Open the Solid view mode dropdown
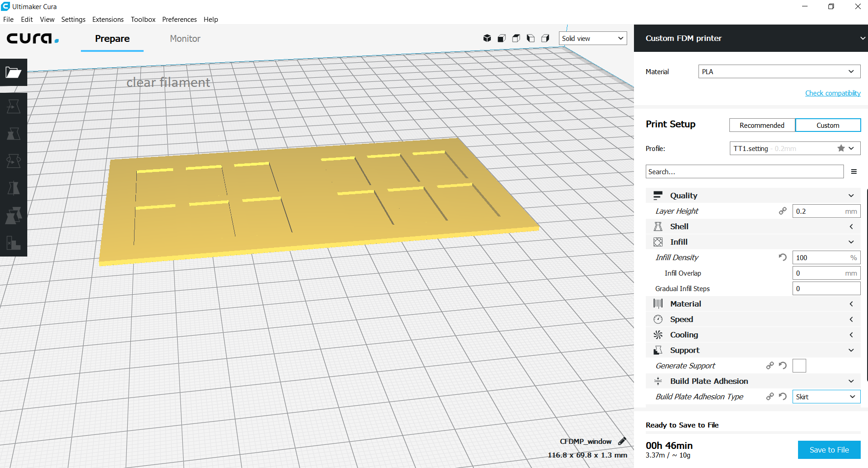Screen dimensions: 868x468 point(593,38)
